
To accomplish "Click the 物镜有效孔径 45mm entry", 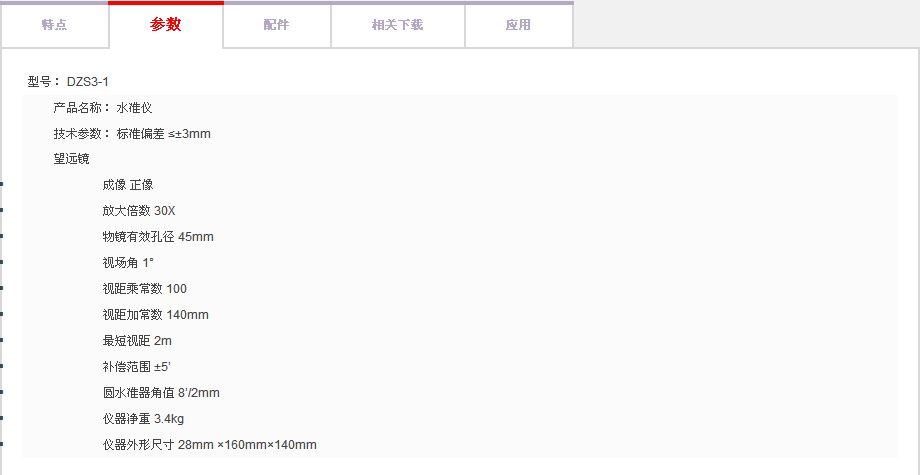I will [x=157, y=237].
